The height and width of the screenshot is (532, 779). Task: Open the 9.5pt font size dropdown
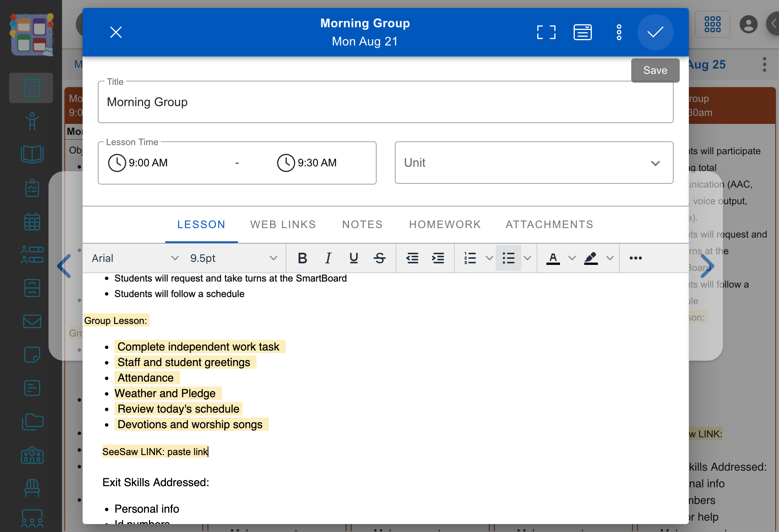click(x=233, y=258)
